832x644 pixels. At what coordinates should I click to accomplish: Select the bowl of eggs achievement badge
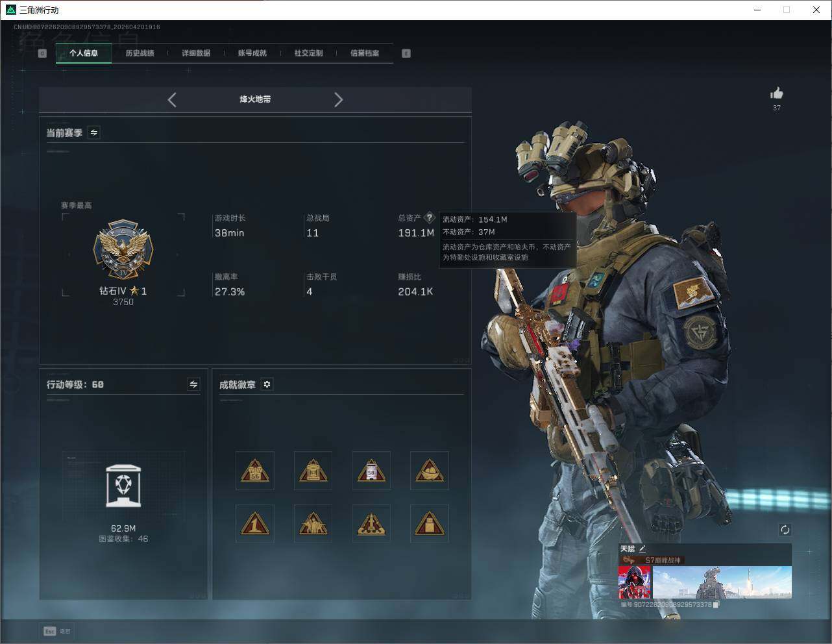pyautogui.click(x=430, y=471)
